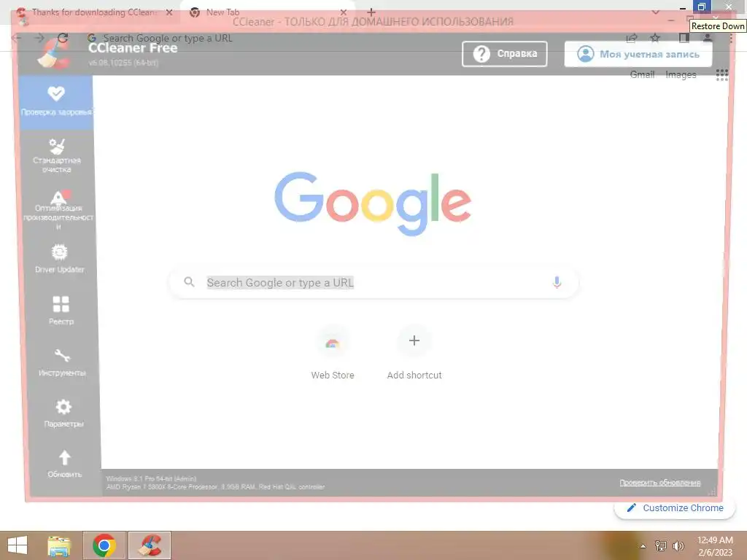
Task: Open Моя учетная запись button
Action: click(x=638, y=54)
